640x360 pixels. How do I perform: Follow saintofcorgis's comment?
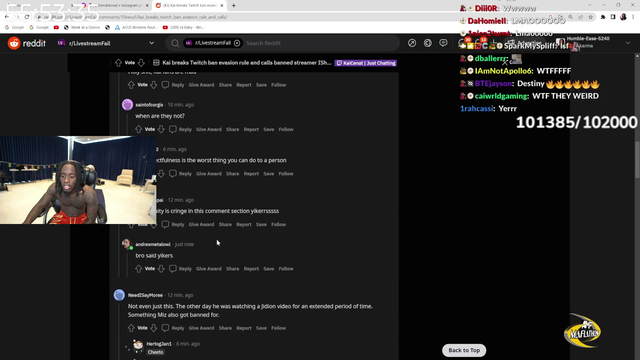click(286, 129)
